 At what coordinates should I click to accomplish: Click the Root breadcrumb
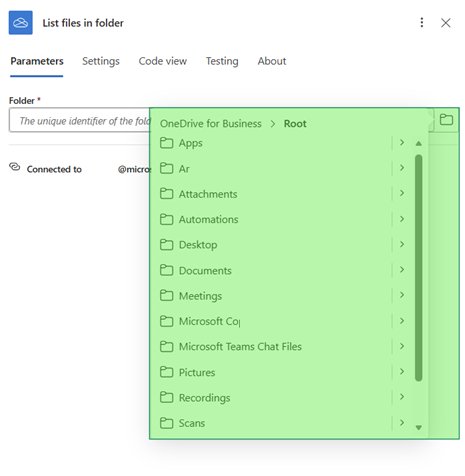[x=295, y=124]
